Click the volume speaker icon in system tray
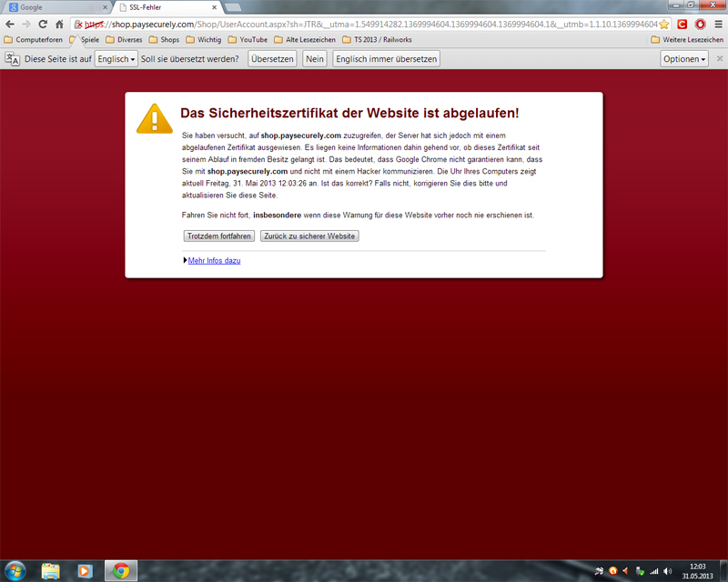This screenshot has height=582, width=728. tap(668, 571)
